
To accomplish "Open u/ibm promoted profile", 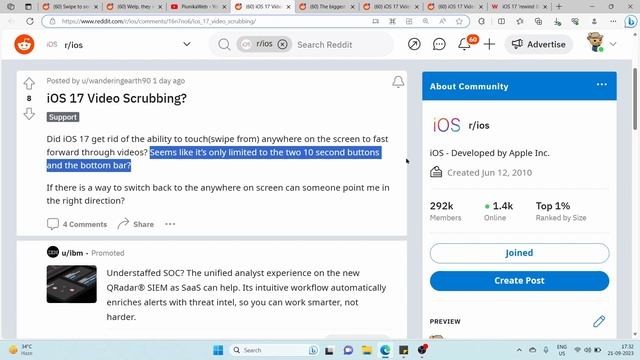I will [x=72, y=253].
